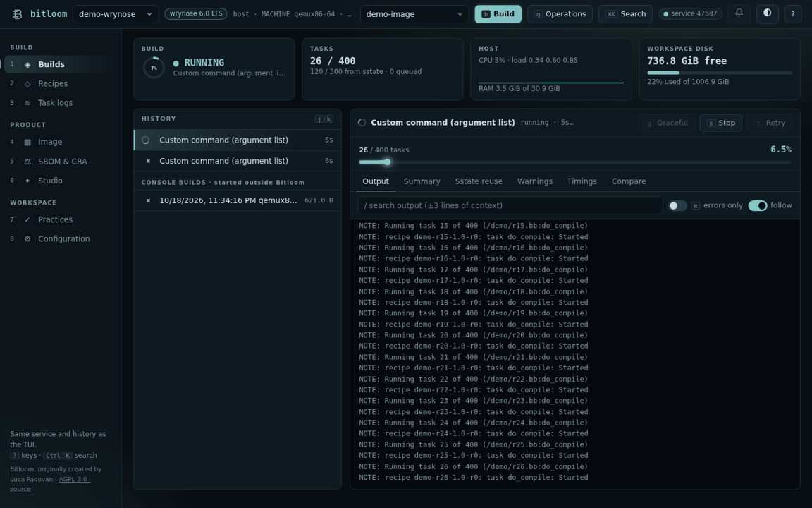Select the console build from 10/18/2026
812x508 pixels.
[237, 200]
